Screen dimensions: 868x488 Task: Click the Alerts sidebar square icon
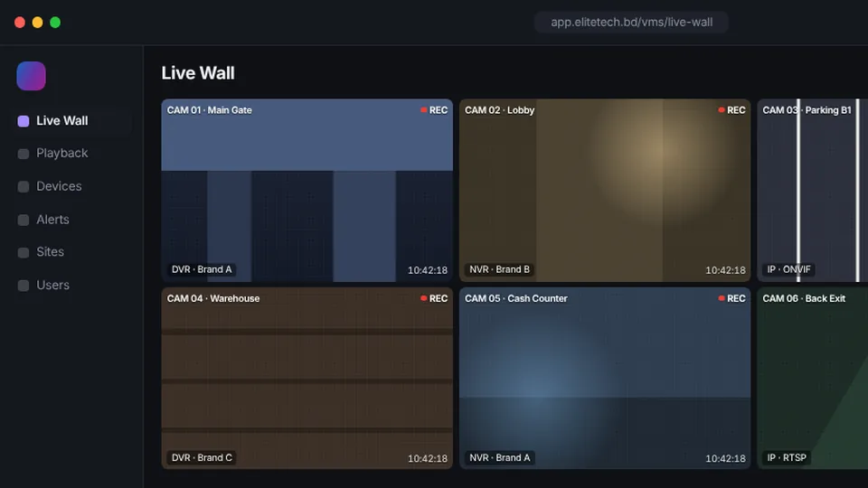(x=24, y=221)
